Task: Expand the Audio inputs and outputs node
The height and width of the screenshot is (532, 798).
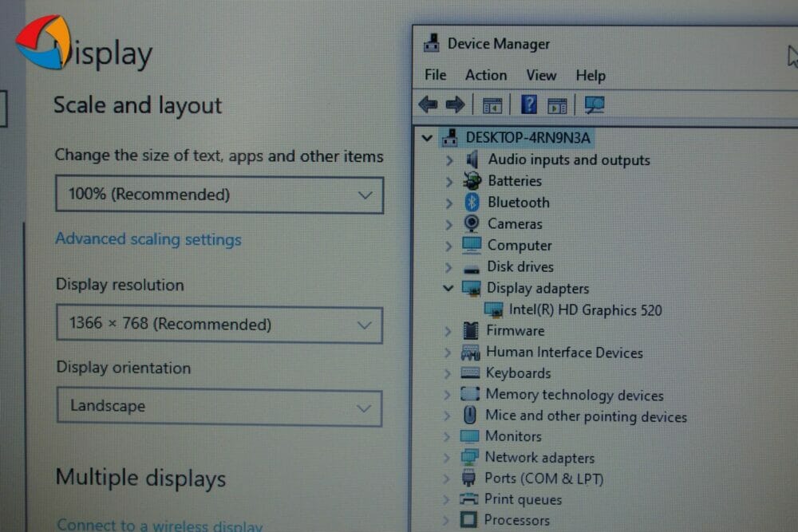Action: tap(448, 160)
